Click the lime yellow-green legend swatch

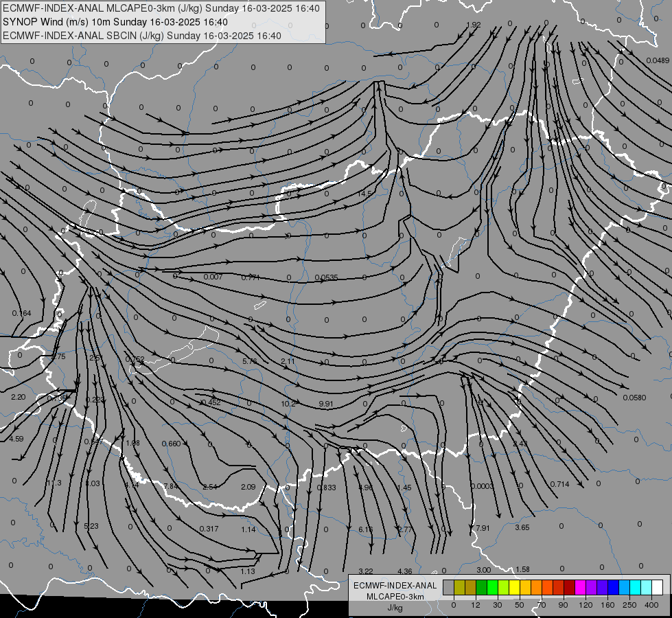tap(504, 588)
